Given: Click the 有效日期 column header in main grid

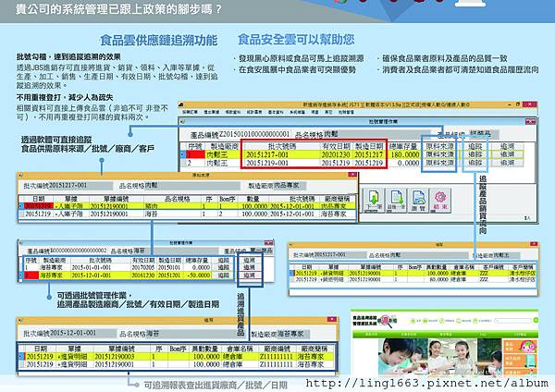Looking at the screenshot, I should pos(336,146).
